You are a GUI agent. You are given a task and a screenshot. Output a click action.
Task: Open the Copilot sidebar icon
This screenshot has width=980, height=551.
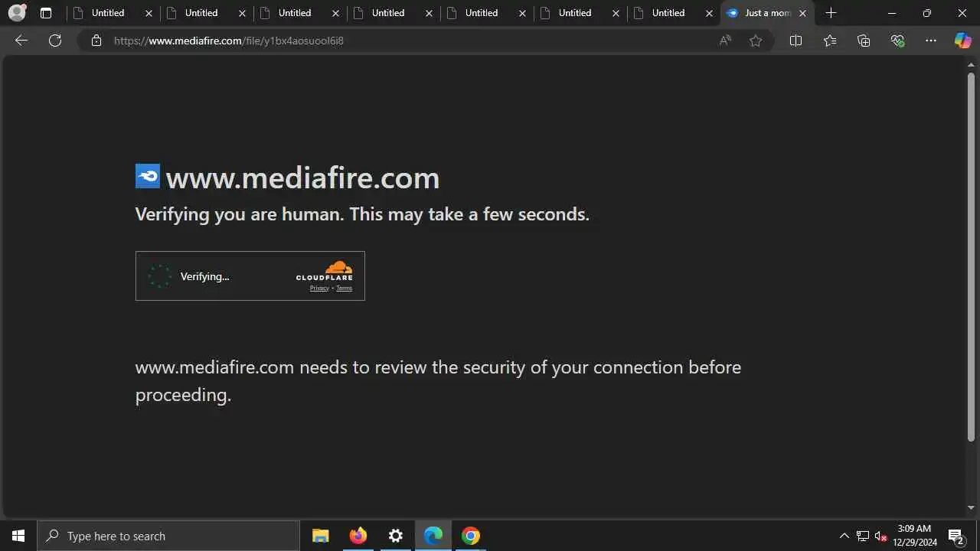pos(962,41)
